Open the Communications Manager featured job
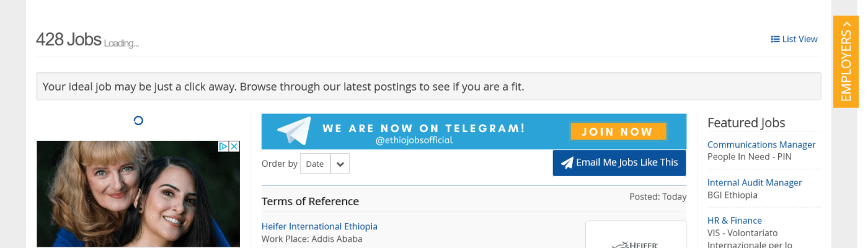Viewport: 868px width, 248px height. click(761, 144)
